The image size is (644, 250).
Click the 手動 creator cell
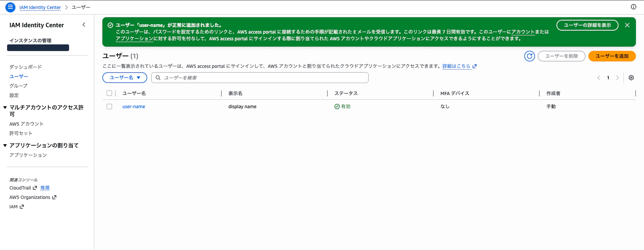pyautogui.click(x=551, y=107)
